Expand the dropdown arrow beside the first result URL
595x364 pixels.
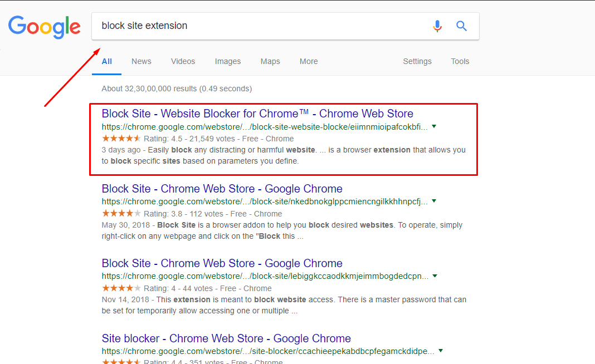click(434, 127)
